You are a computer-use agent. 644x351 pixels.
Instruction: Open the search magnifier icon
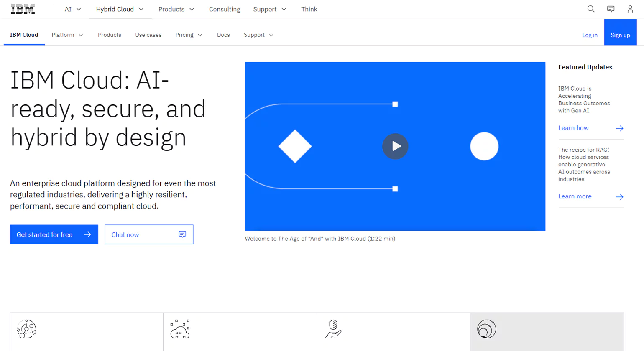click(590, 9)
